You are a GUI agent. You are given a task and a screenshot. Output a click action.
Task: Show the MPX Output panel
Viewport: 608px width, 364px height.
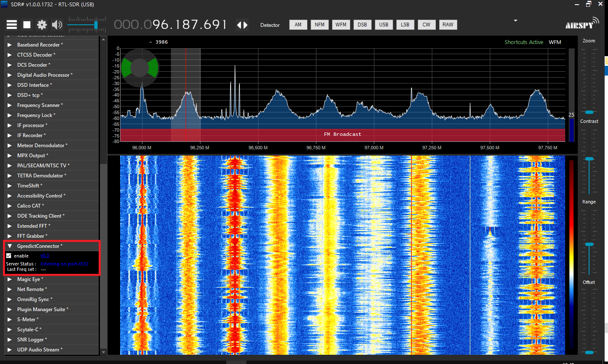point(52,156)
